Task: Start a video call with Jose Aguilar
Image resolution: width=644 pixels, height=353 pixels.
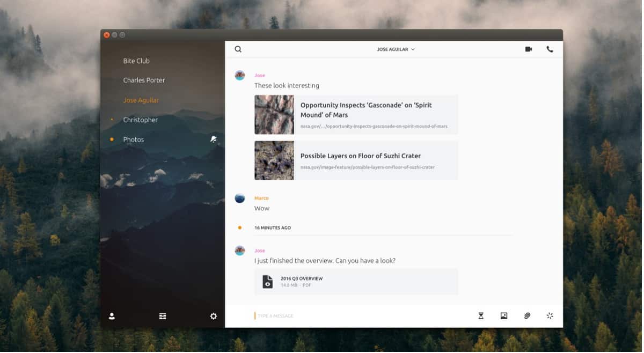Action: click(x=529, y=49)
